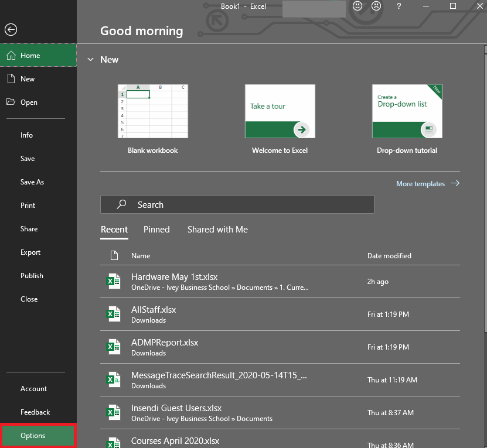Image resolution: width=487 pixels, height=448 pixels.
Task: Click the frown feedback face icon
Action: [x=376, y=6]
